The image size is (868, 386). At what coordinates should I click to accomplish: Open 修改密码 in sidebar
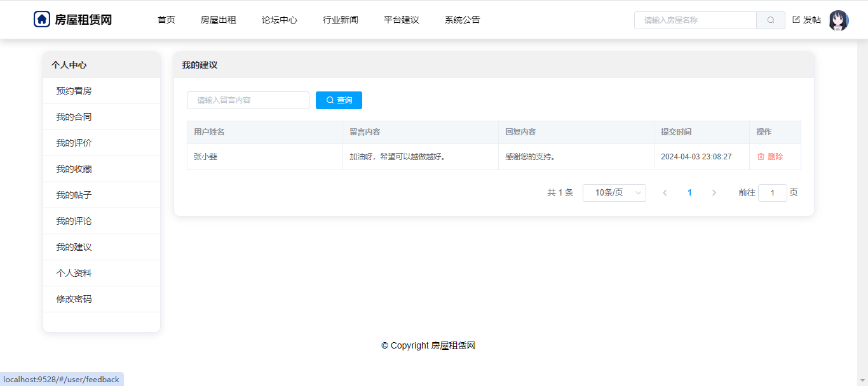point(74,299)
